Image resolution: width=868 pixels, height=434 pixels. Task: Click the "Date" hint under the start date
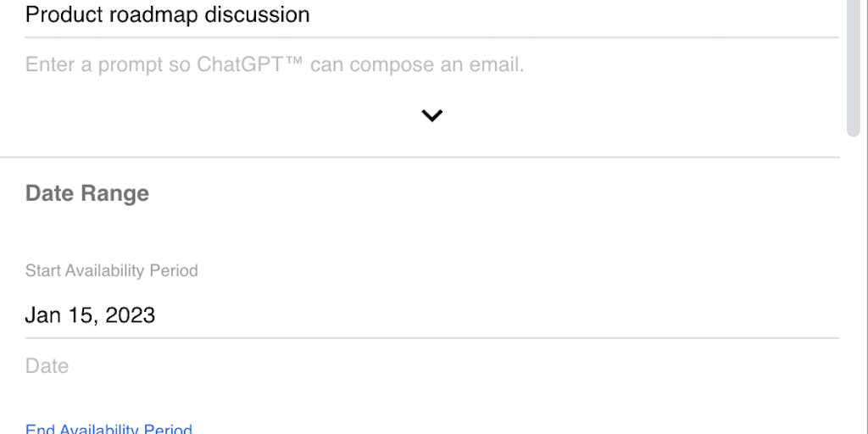click(x=47, y=366)
